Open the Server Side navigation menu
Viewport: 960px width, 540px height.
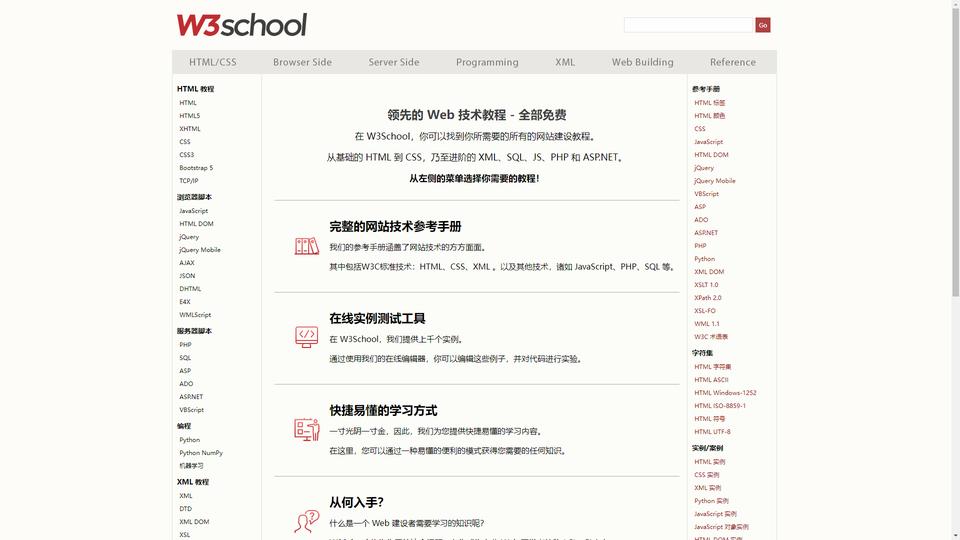(394, 62)
